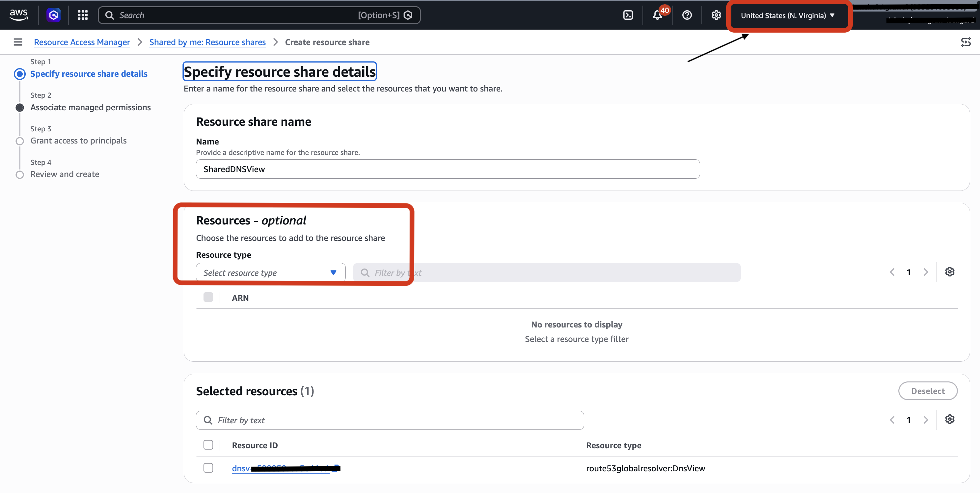Viewport: 980px width, 493px height.
Task: Click the Create resource share breadcrumb text
Action: (327, 42)
